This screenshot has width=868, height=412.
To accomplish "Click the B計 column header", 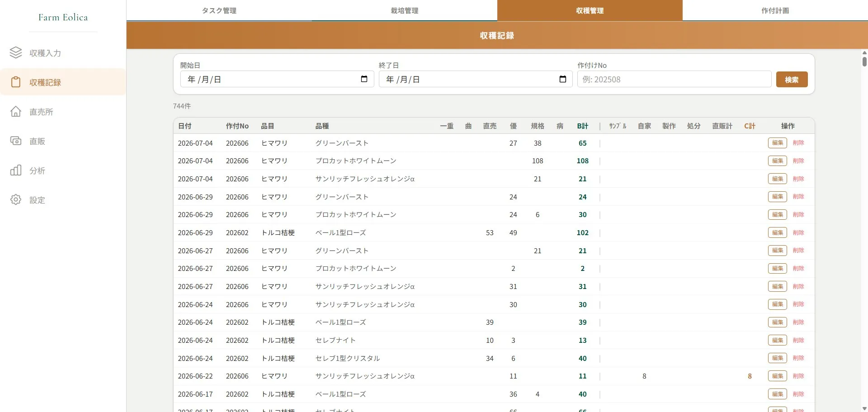I will (x=583, y=126).
